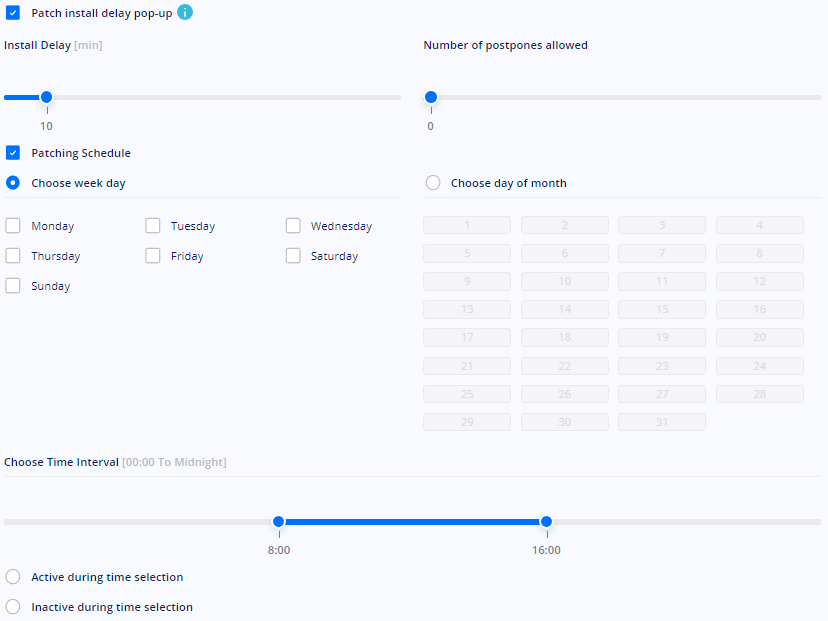The height and width of the screenshot is (621, 828).
Task: Select the Choose week day radio button
Action: pyautogui.click(x=13, y=183)
